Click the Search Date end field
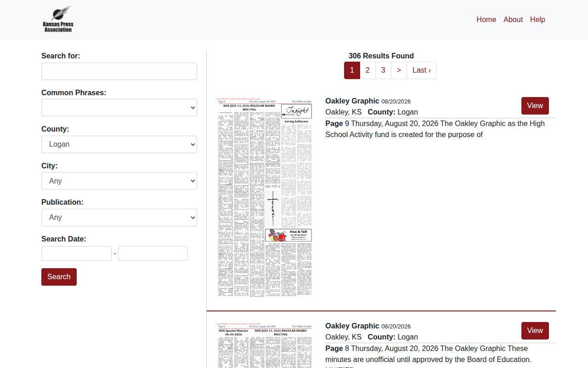The height and width of the screenshot is (368, 588). 153,253
